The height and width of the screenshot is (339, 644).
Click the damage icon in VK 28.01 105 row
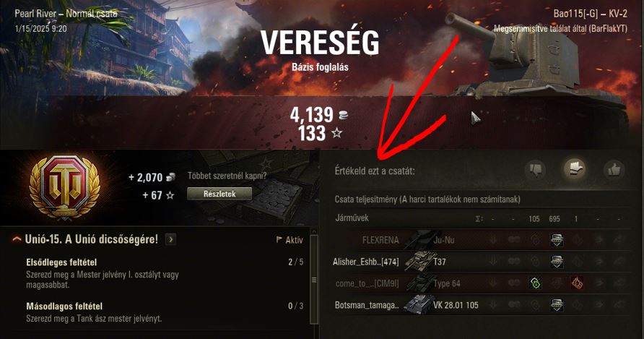click(557, 305)
